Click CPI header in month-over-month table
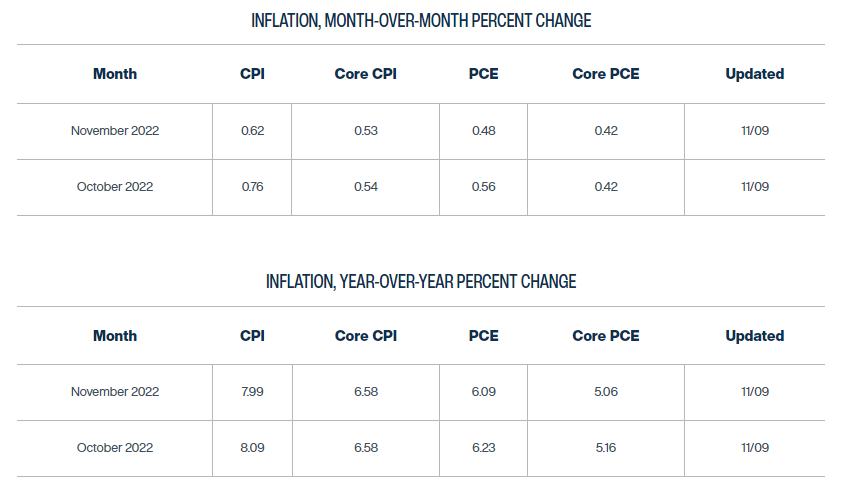 [252, 74]
